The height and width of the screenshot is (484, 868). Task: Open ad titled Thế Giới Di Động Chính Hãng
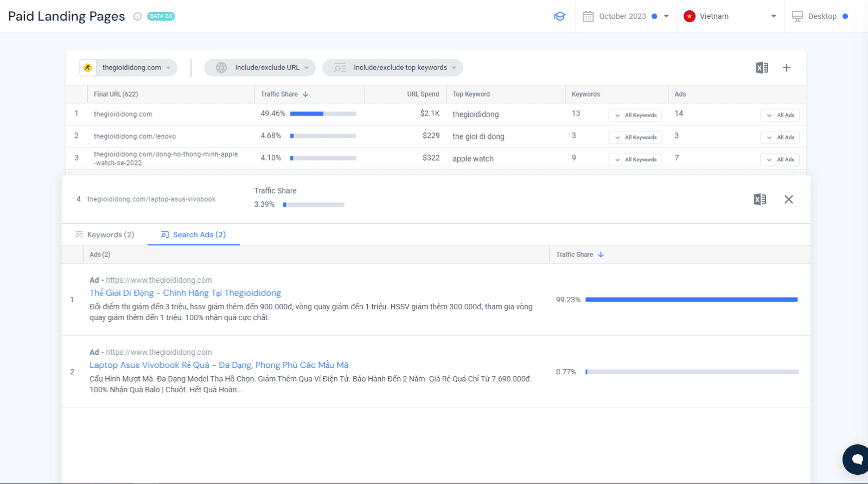pos(185,293)
